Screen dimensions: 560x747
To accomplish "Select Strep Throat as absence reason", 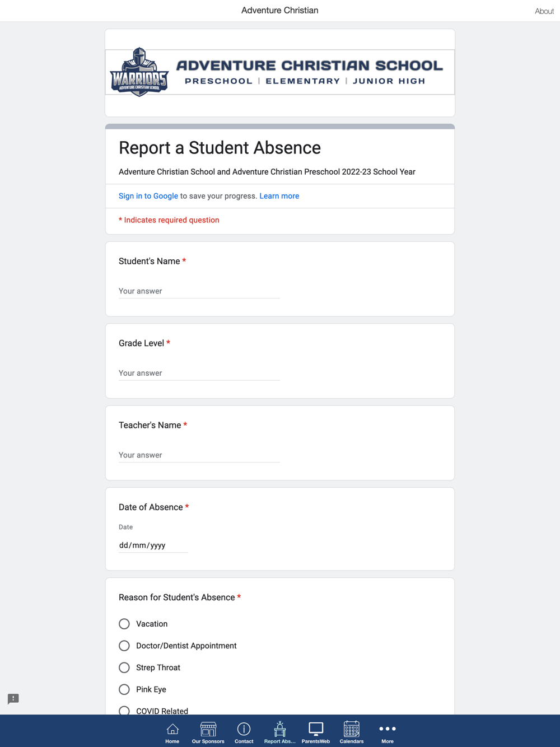I will click(x=124, y=667).
